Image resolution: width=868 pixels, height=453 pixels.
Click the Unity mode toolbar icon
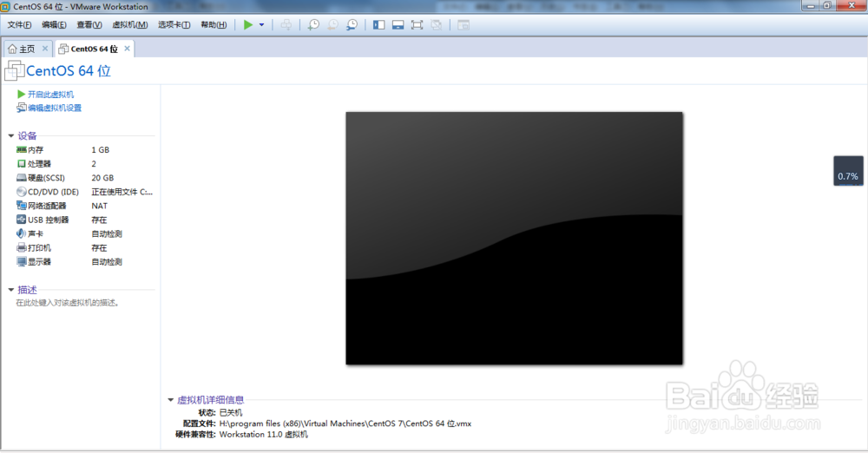tap(437, 25)
